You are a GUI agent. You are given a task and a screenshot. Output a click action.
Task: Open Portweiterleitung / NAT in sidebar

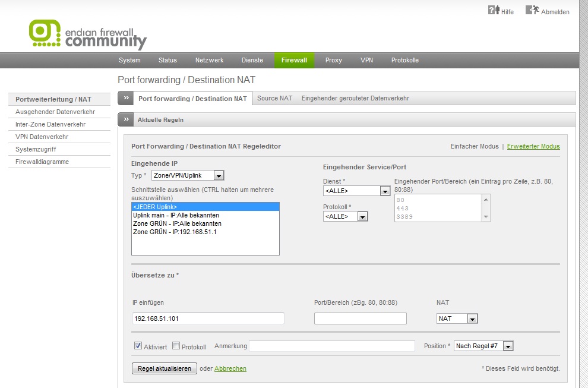click(59, 99)
